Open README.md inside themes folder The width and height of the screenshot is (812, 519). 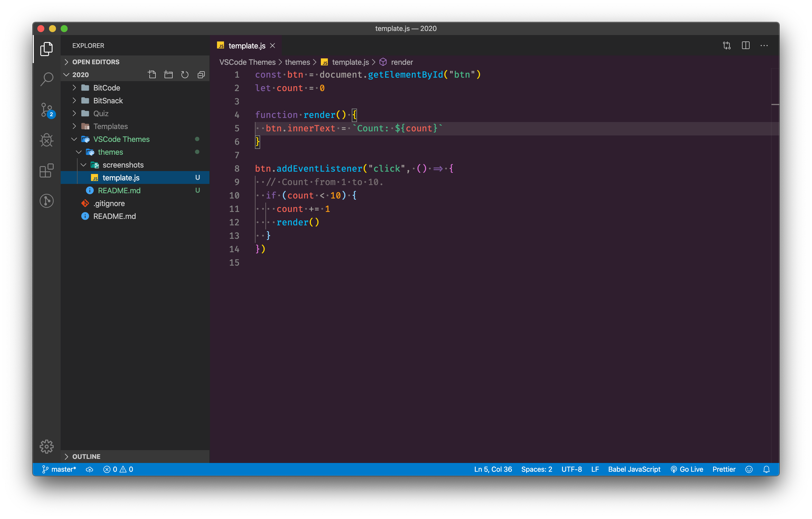(119, 190)
